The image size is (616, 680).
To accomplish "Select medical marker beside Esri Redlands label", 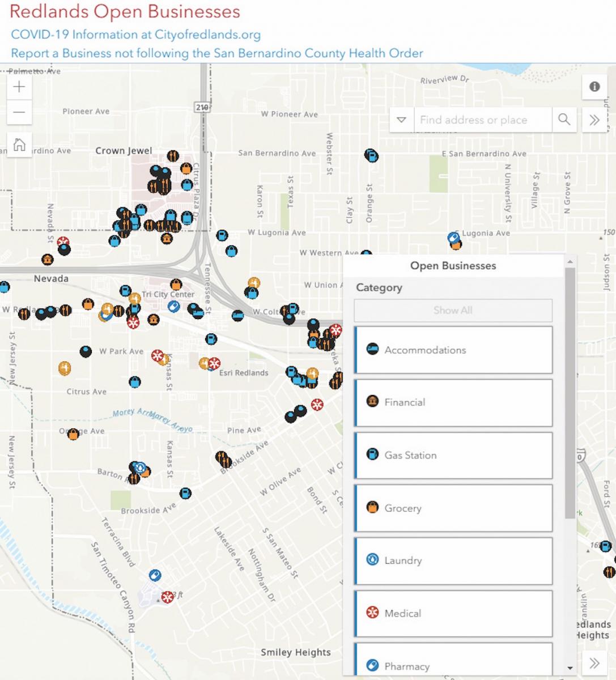I will pos(214,364).
